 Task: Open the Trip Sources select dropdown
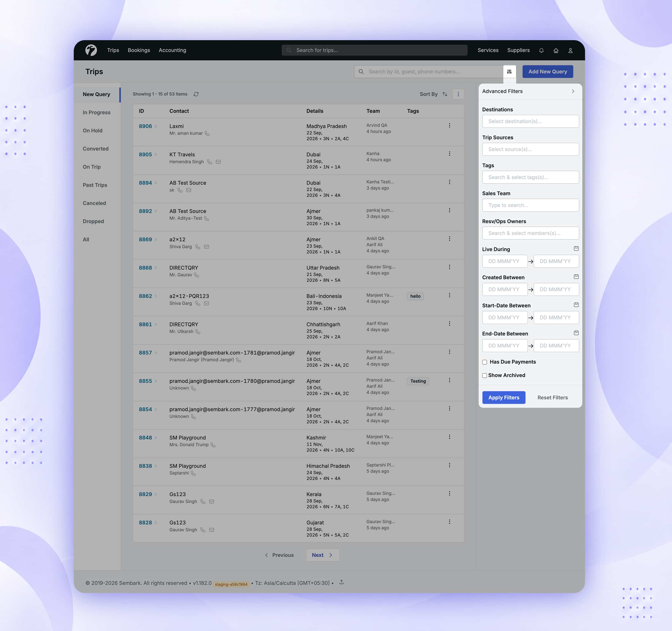530,149
